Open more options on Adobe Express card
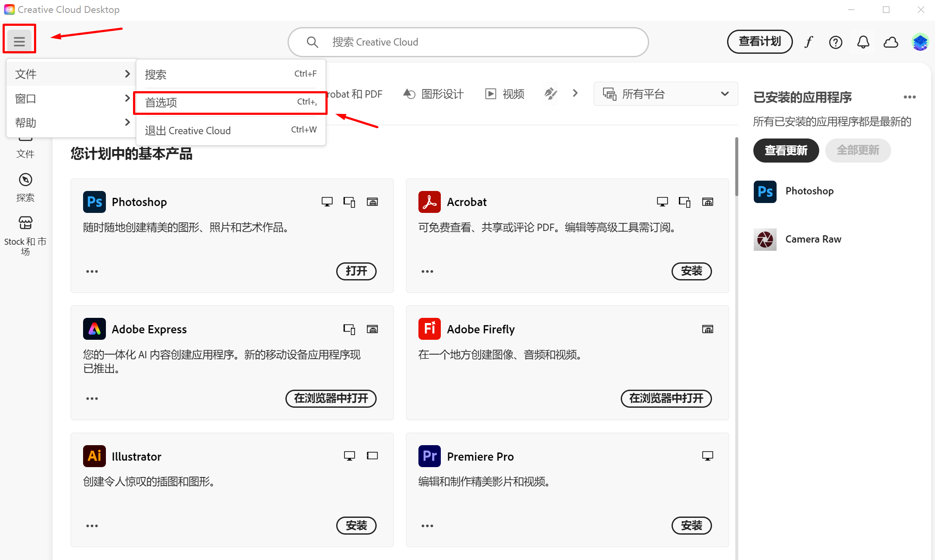935x560 pixels. pyautogui.click(x=92, y=399)
